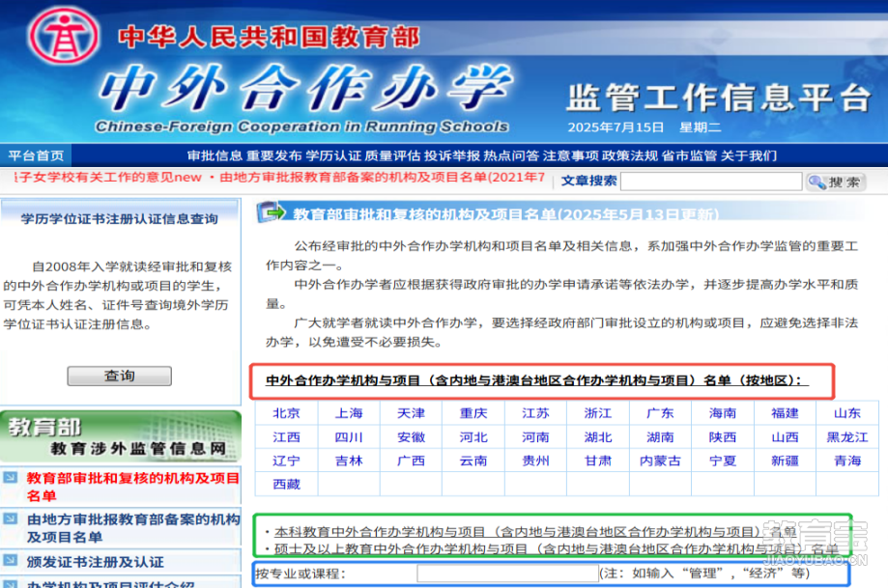Image resolution: width=888 pixels, height=588 pixels.
Task: Select region 贵州
Action: 535,461
